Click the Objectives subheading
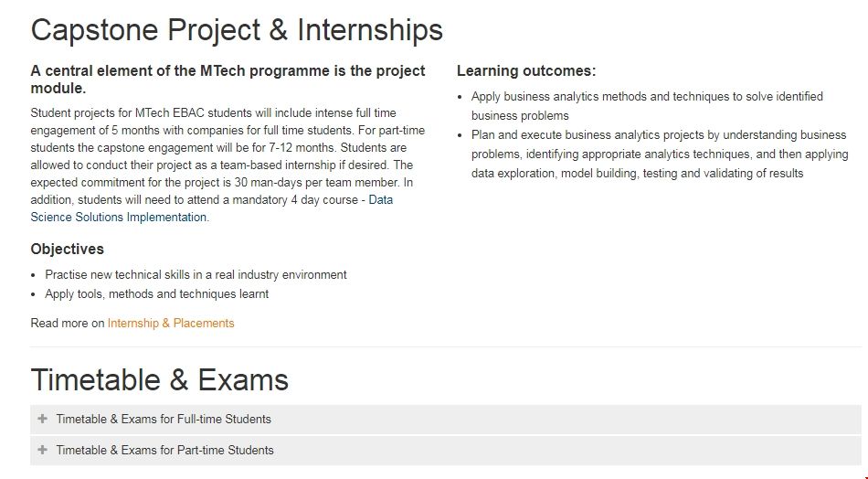Screen dimensions: 868x479 tap(67, 249)
